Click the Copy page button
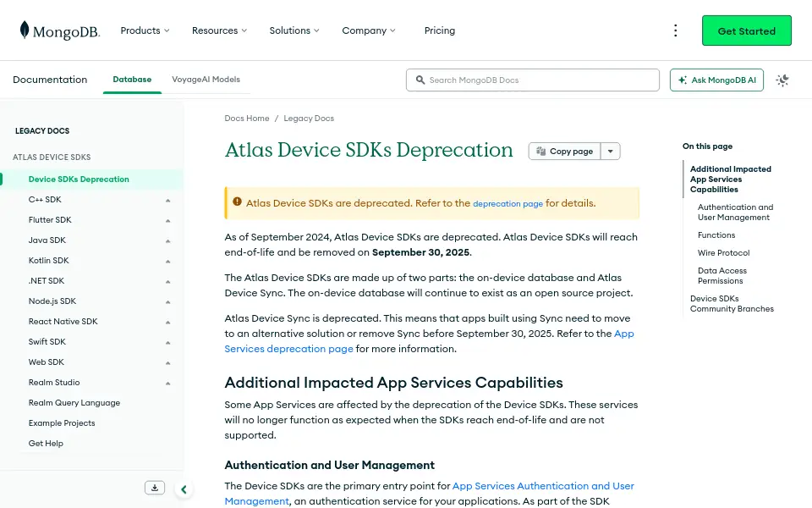 (564, 152)
